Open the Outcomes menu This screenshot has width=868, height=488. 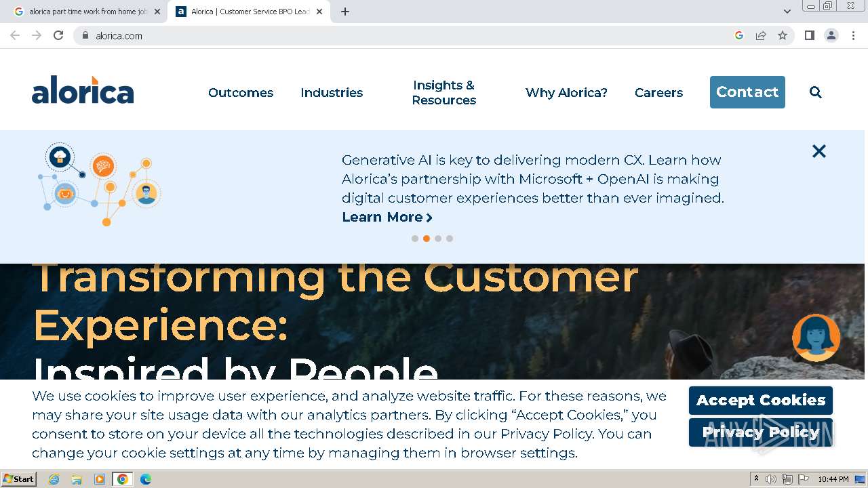click(x=241, y=93)
